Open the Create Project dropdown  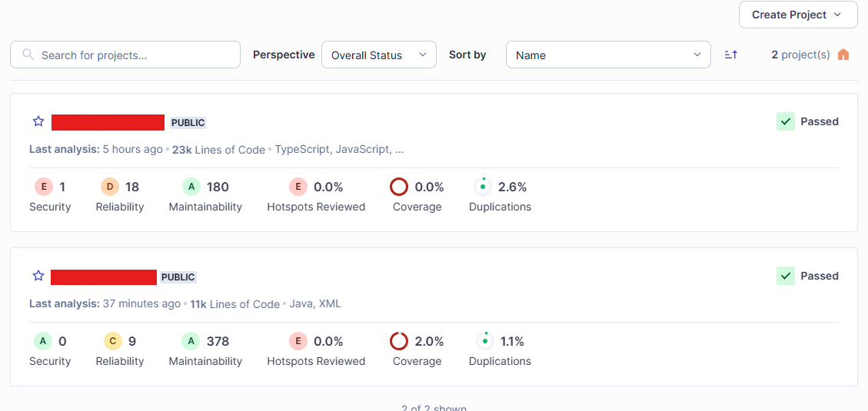[x=798, y=15]
